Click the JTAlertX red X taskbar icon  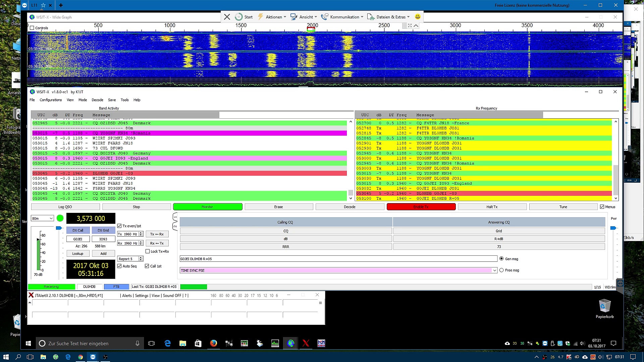306,343
